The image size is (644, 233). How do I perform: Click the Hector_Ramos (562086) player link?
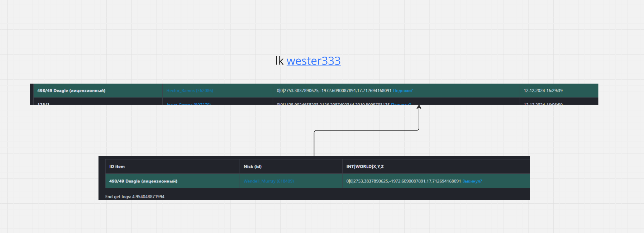point(189,91)
